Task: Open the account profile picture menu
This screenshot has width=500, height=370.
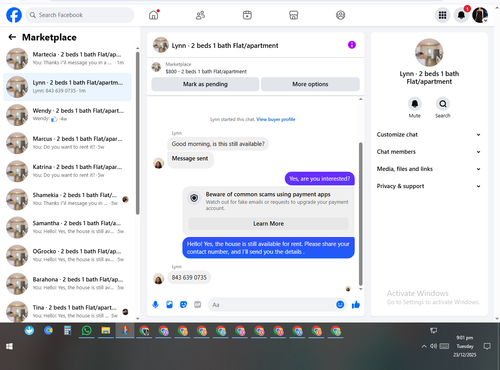Action: tap(480, 15)
